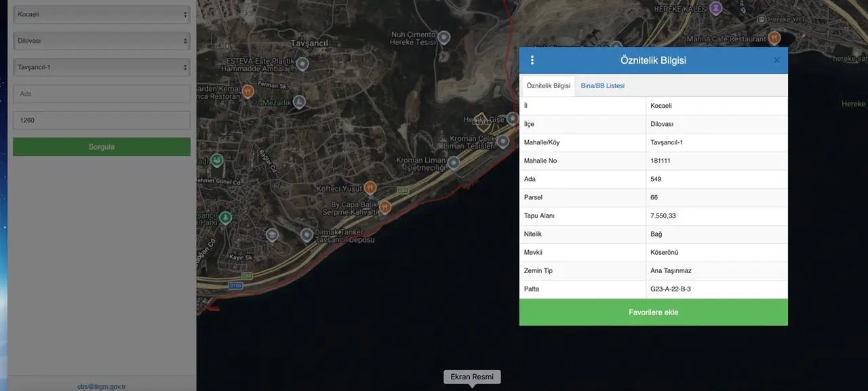Select Kroman Çelik Liman Tesisleri marker
This screenshot has width=868, height=391.
tap(502, 142)
